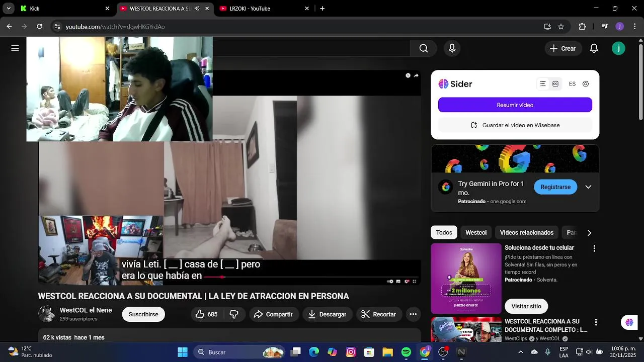Click the WestCOL el Nene channel avatar

tap(47, 314)
